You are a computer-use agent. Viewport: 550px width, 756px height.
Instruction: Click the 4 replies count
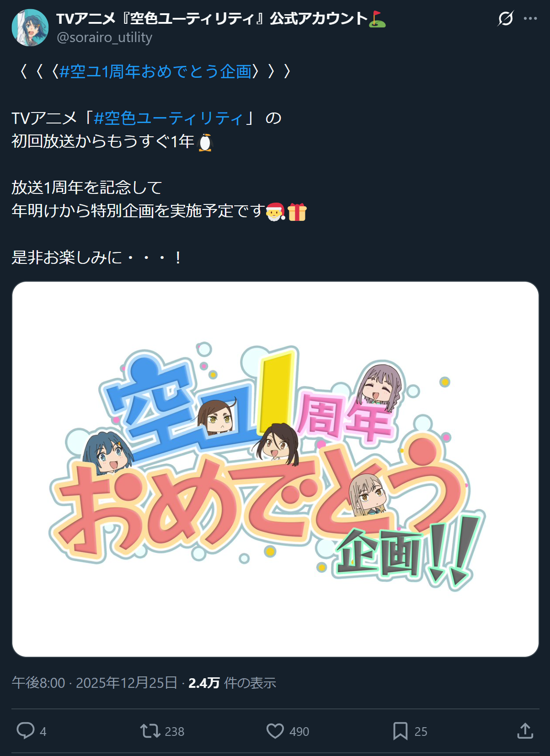tap(43, 732)
